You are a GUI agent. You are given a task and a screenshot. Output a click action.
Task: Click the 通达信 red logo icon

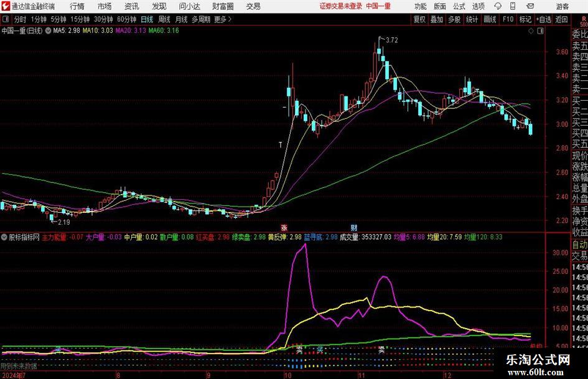pyautogui.click(x=6, y=6)
